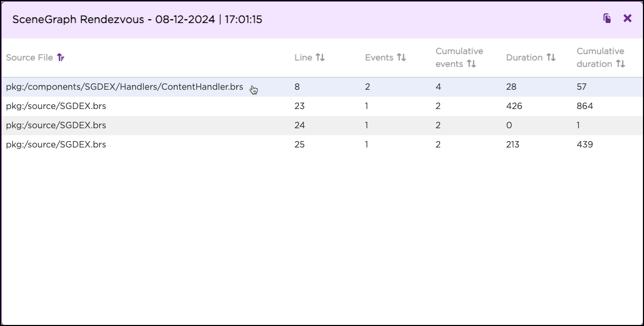Viewport: 644px width, 326px height.
Task: Click the sort icon beside Source File
Action: pos(61,58)
